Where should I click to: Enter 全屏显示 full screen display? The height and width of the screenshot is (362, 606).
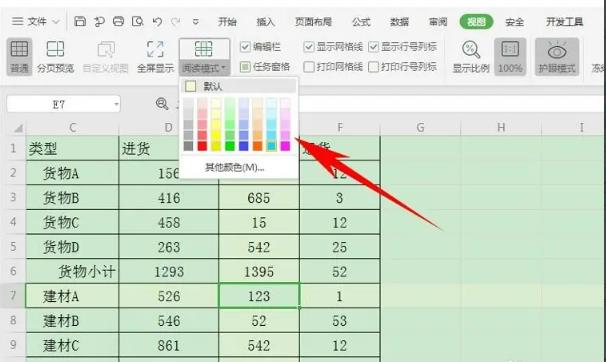(155, 57)
